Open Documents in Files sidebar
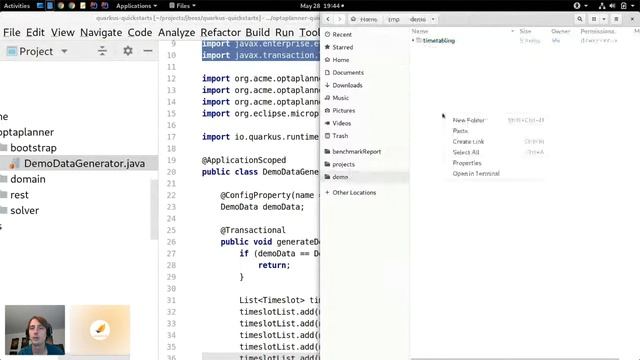640x360 pixels. tap(348, 72)
